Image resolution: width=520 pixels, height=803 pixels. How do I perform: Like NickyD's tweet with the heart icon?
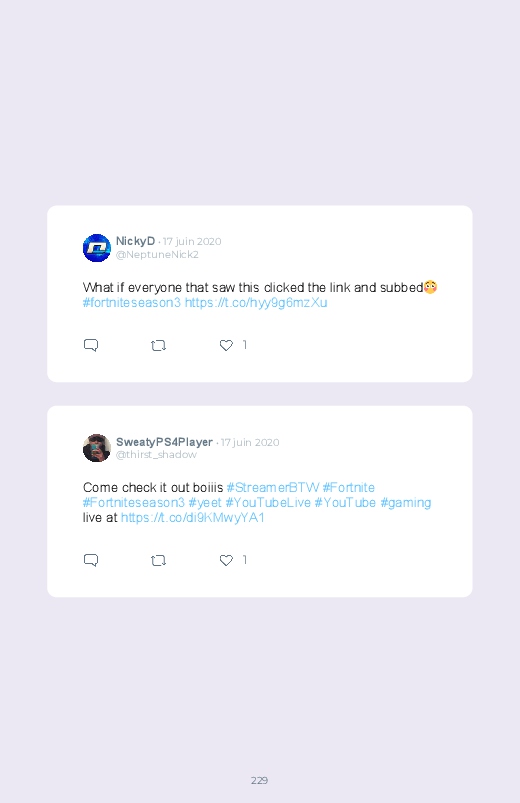click(226, 345)
